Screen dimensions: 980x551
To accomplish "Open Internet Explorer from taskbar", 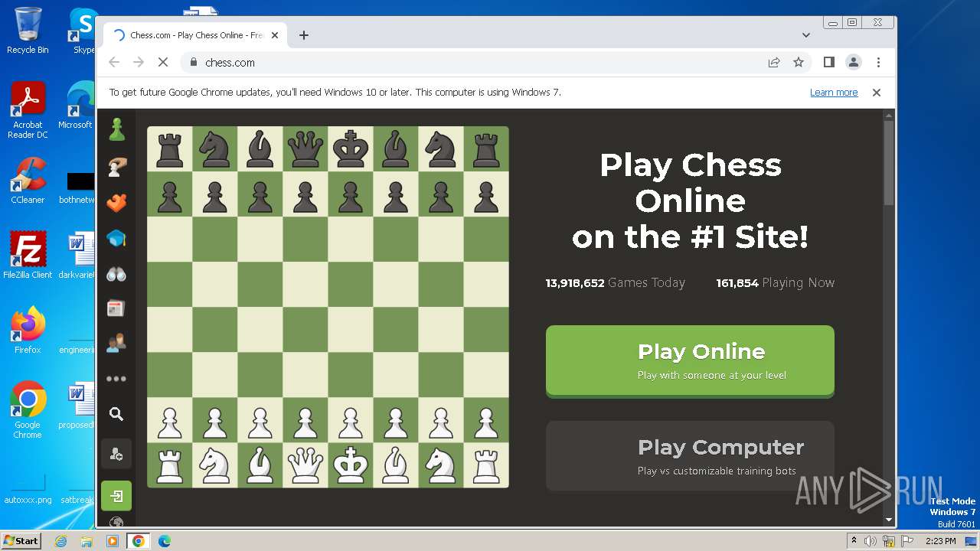I will 60,541.
